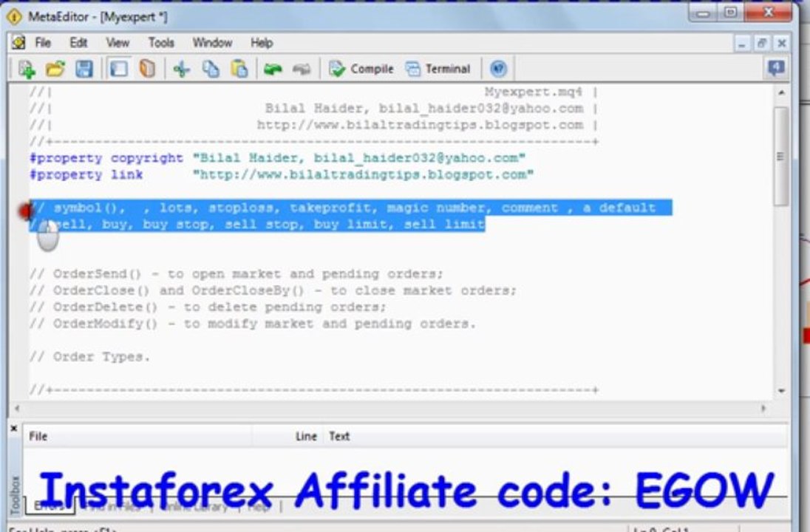
Task: Click the grayed Redo arrow icon
Action: click(302, 69)
